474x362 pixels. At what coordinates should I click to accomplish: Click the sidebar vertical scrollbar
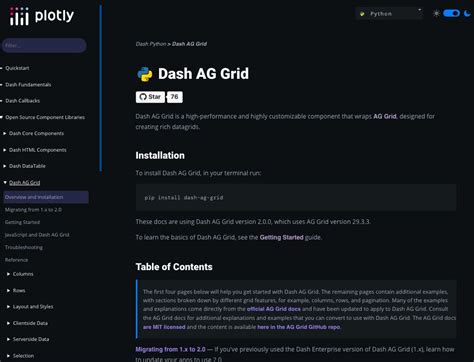click(x=101, y=88)
